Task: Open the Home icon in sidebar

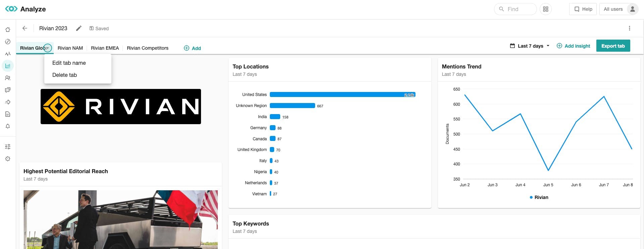Action: click(8, 30)
